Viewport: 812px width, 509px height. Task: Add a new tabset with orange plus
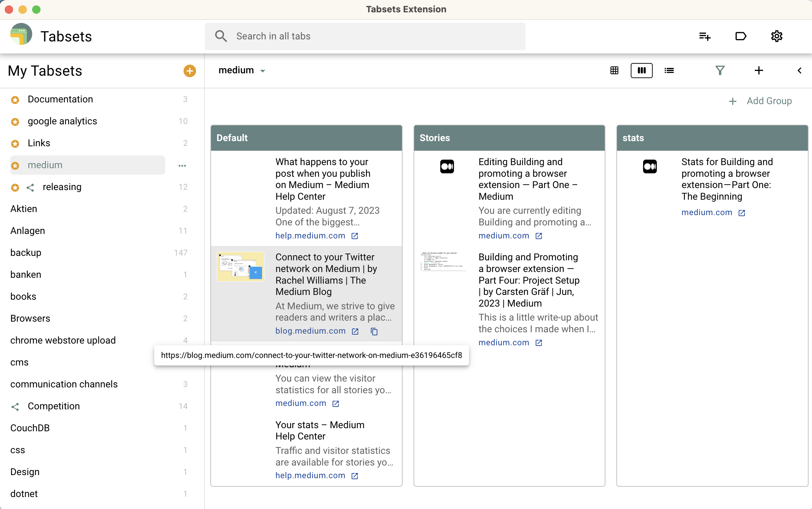point(190,71)
